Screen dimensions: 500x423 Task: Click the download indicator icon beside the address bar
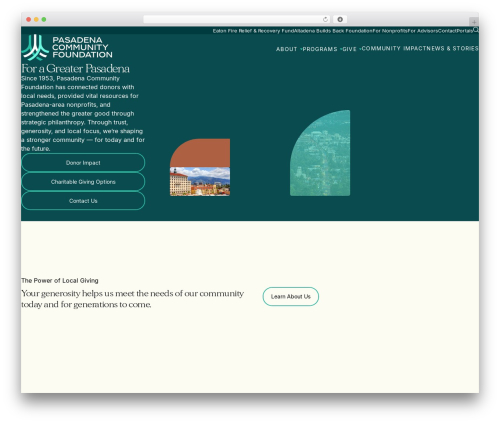[x=340, y=20]
